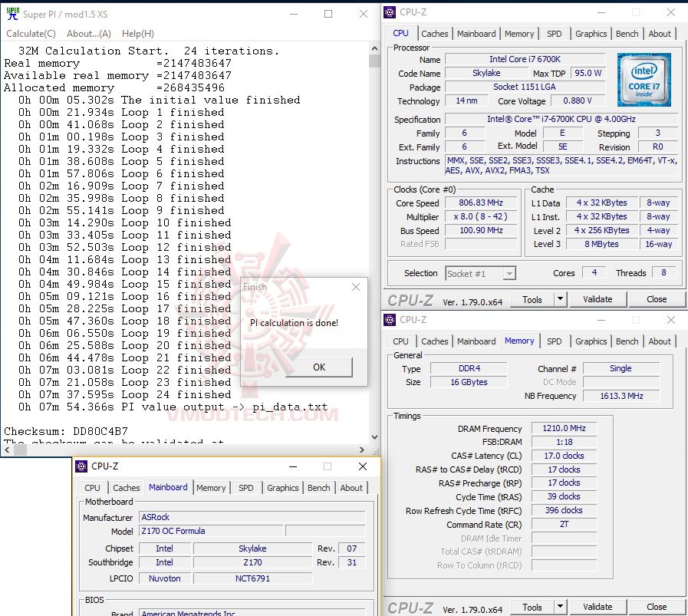Open Tools dropdown arrow in top CPU-Z window
Viewport: 688px width, 616px height.
point(561,299)
